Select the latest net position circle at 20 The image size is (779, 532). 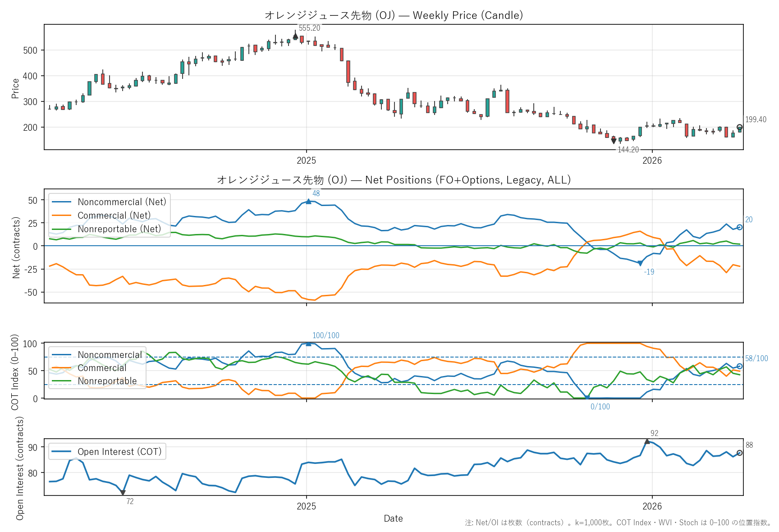739,227
